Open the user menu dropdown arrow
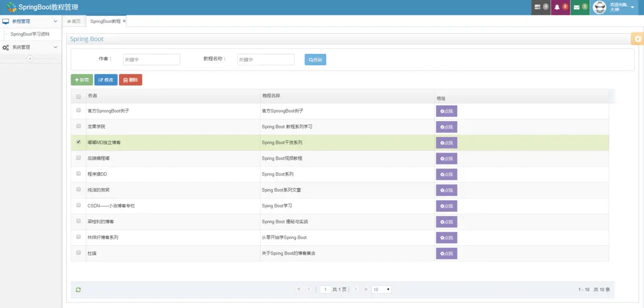The image size is (644, 308). 633,7
